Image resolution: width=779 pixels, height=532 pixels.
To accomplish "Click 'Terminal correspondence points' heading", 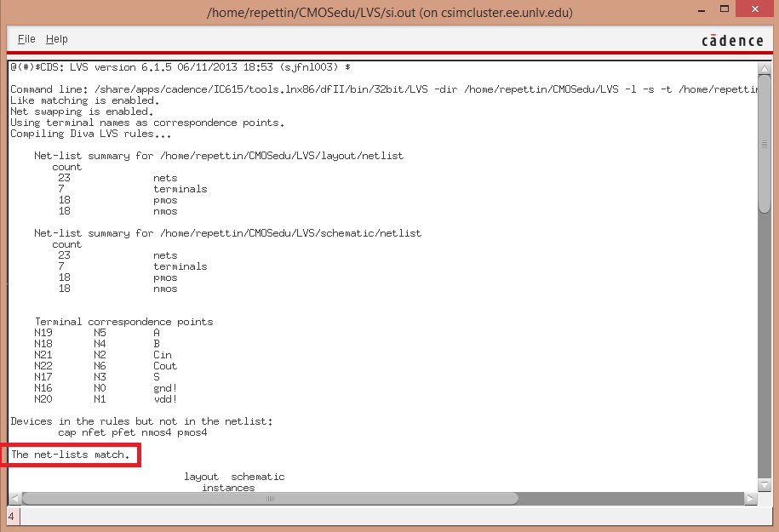I will (x=123, y=322).
